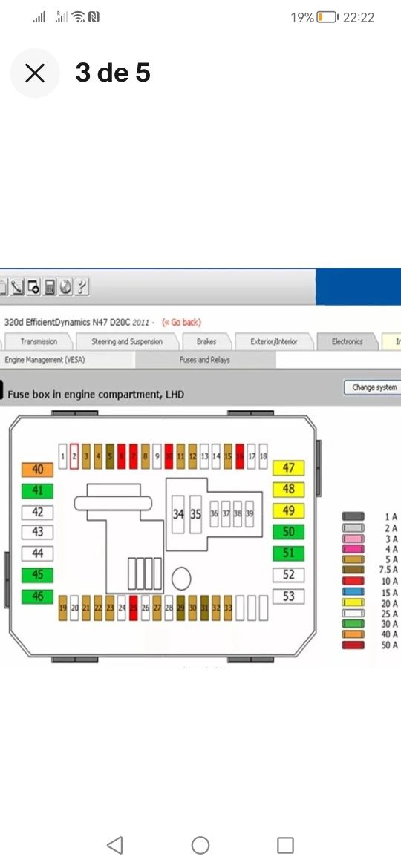The image size is (401, 868).
Task: Select the Brakes tab
Action: [206, 341]
